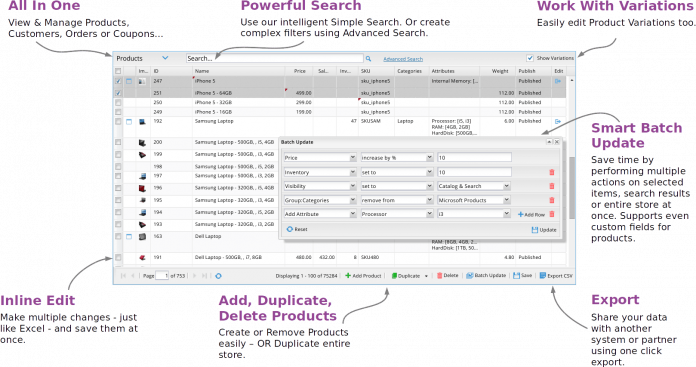The height and width of the screenshot is (367, 696).
Task: Click Update in Batch Update dialog
Action: tap(544, 230)
